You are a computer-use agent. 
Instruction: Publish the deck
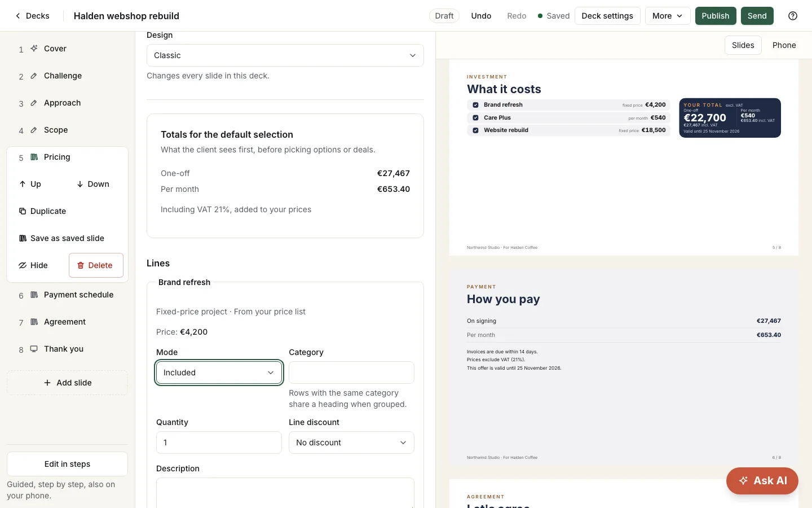(716, 16)
